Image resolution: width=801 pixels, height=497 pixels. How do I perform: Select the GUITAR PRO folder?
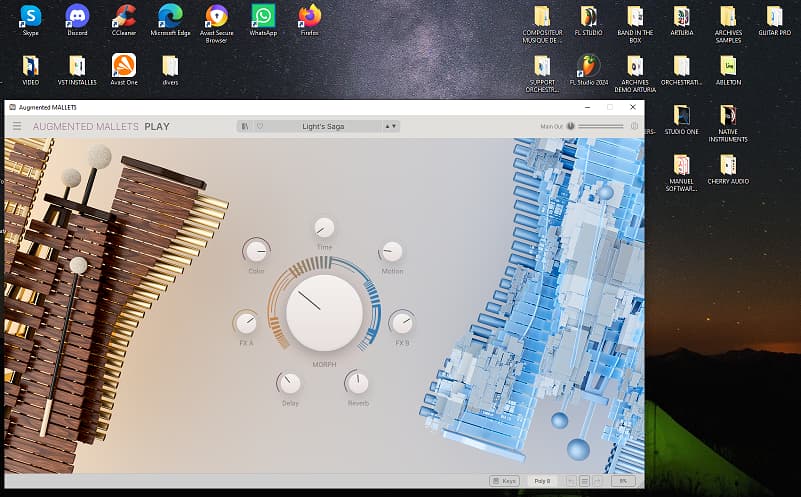(774, 20)
